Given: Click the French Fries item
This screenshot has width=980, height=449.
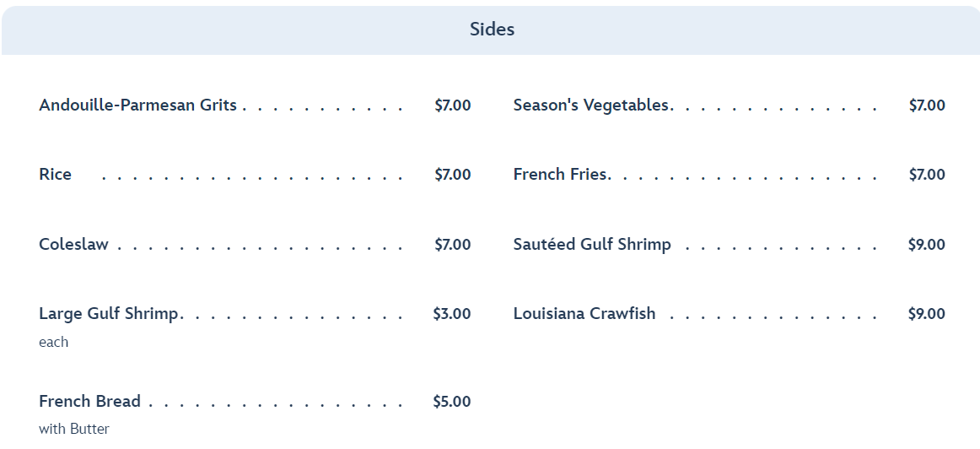Looking at the screenshot, I should click(560, 175).
